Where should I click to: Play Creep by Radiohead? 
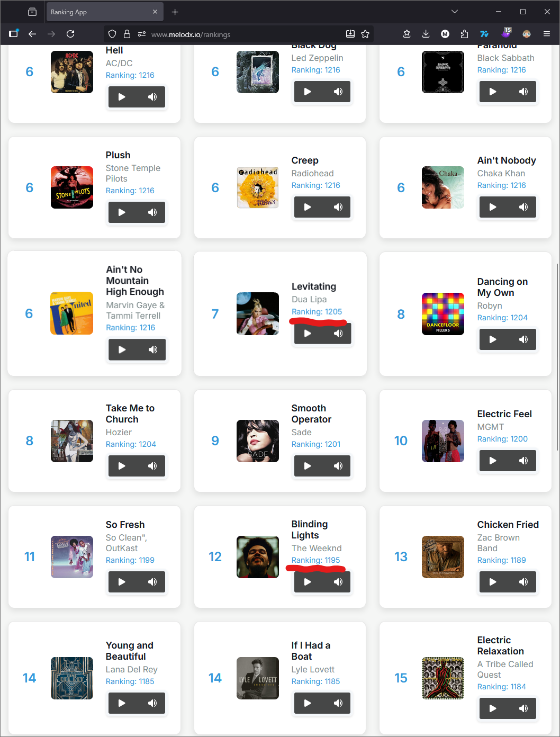tap(308, 207)
